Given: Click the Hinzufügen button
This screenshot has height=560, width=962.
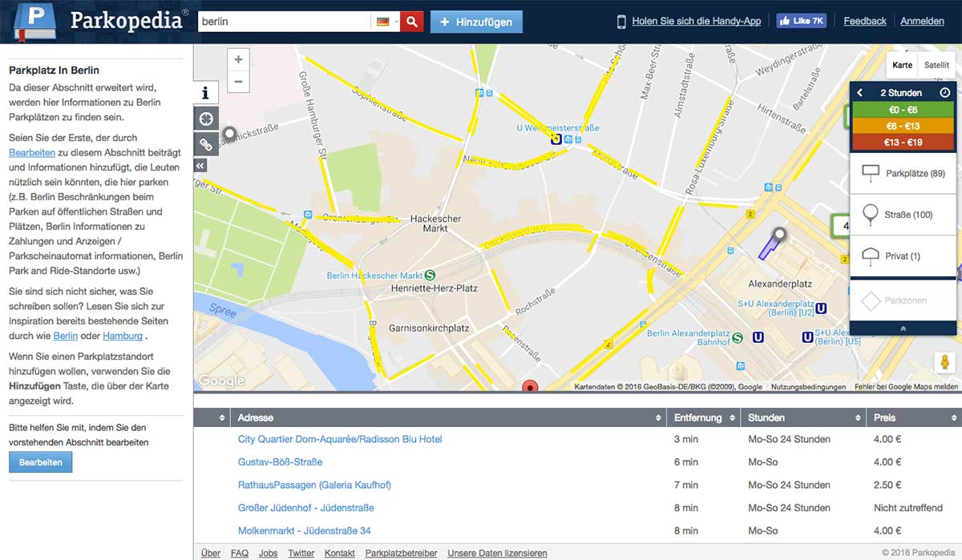Looking at the screenshot, I should click(x=476, y=22).
